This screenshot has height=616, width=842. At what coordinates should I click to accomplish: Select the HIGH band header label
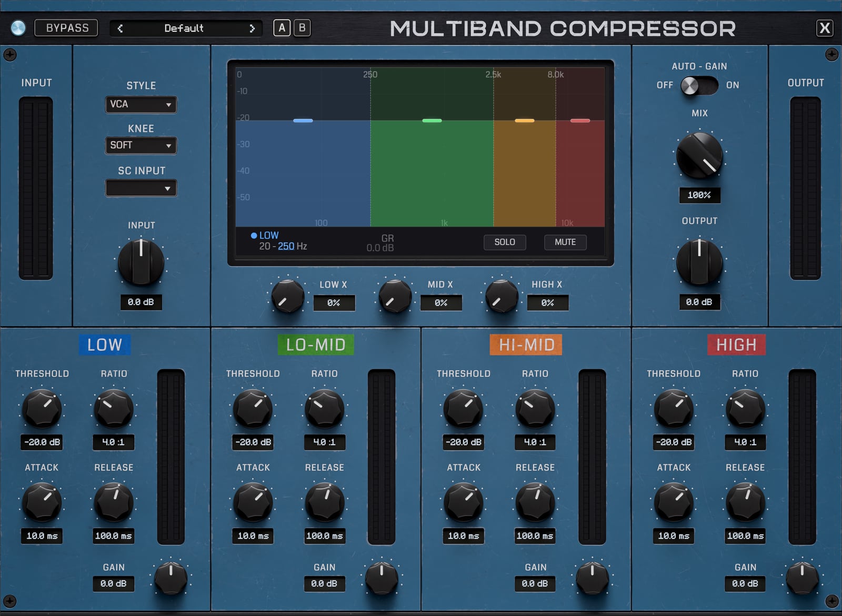point(736,345)
